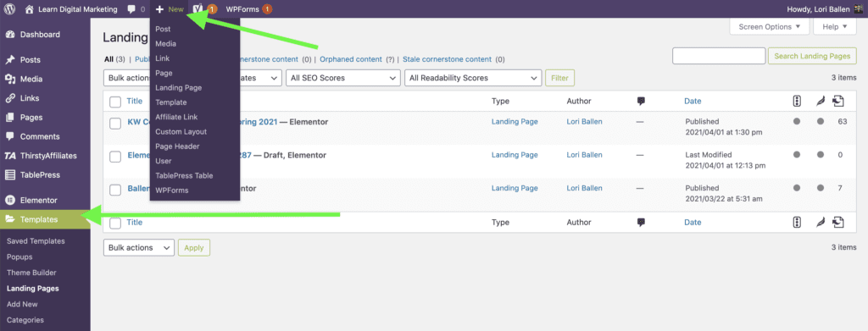Expand the Help panel
Viewport: 868px width, 331px height.
point(835,26)
